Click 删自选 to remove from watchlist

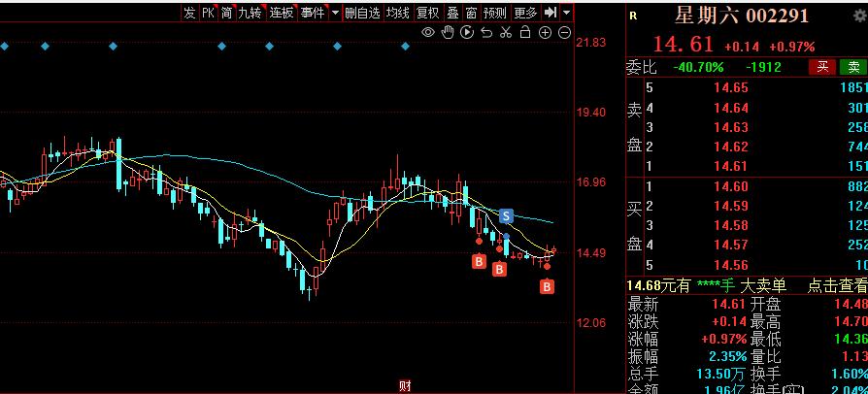click(x=362, y=13)
